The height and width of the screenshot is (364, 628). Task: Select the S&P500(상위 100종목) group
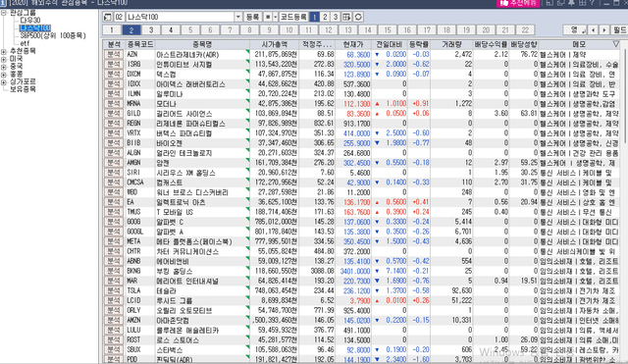click(x=53, y=35)
